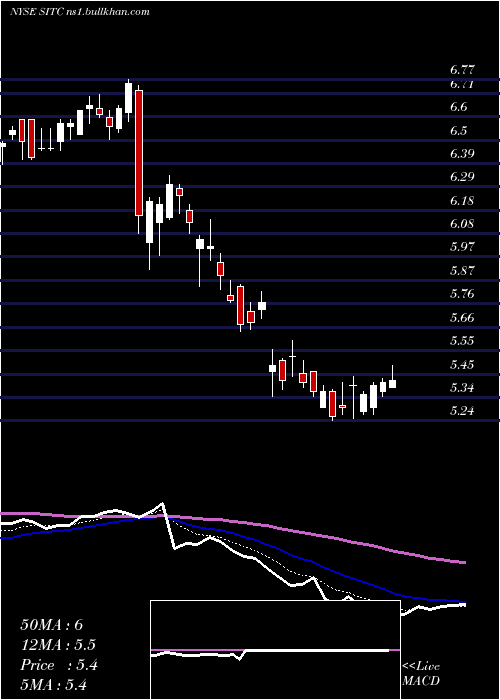Click the 5.66 price axis label
Viewport: 500px width, 700px height.
462,318
